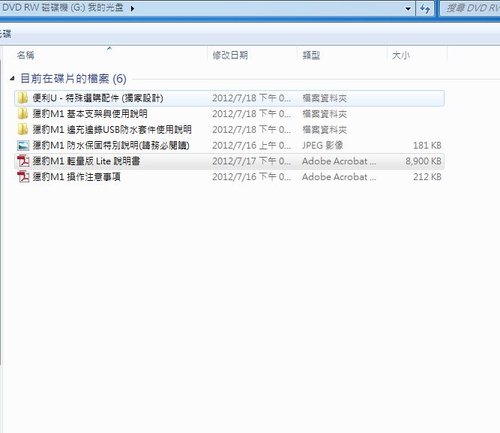The height and width of the screenshot is (433, 500).
Task: Select file name 獵豹M1 輕量版 Lite 說明書
Action: [86, 161]
